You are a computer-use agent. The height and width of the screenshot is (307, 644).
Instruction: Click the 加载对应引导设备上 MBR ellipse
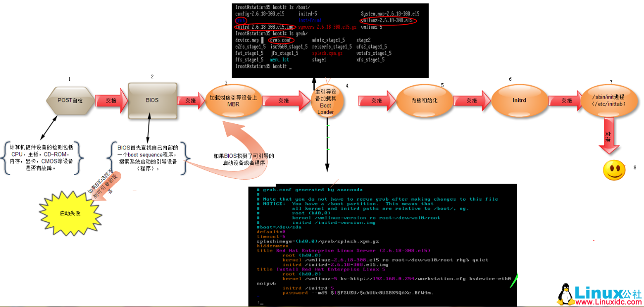233,101
